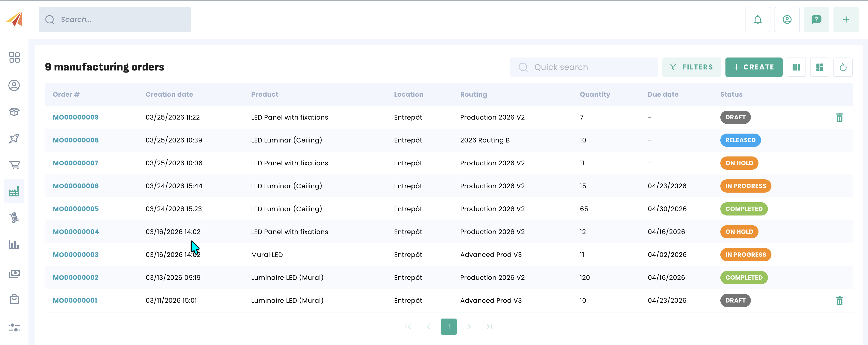The width and height of the screenshot is (868, 345).
Task: Jump to last page arrow
Action: click(489, 326)
